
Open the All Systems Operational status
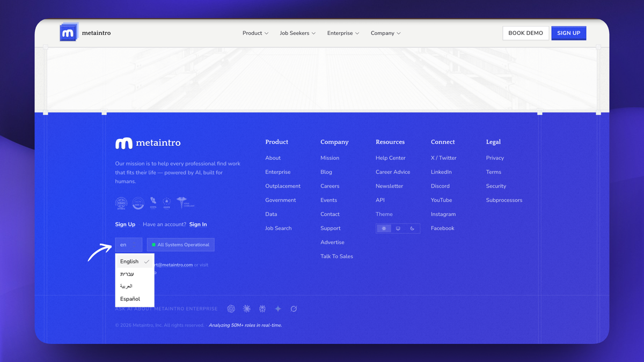(x=181, y=245)
